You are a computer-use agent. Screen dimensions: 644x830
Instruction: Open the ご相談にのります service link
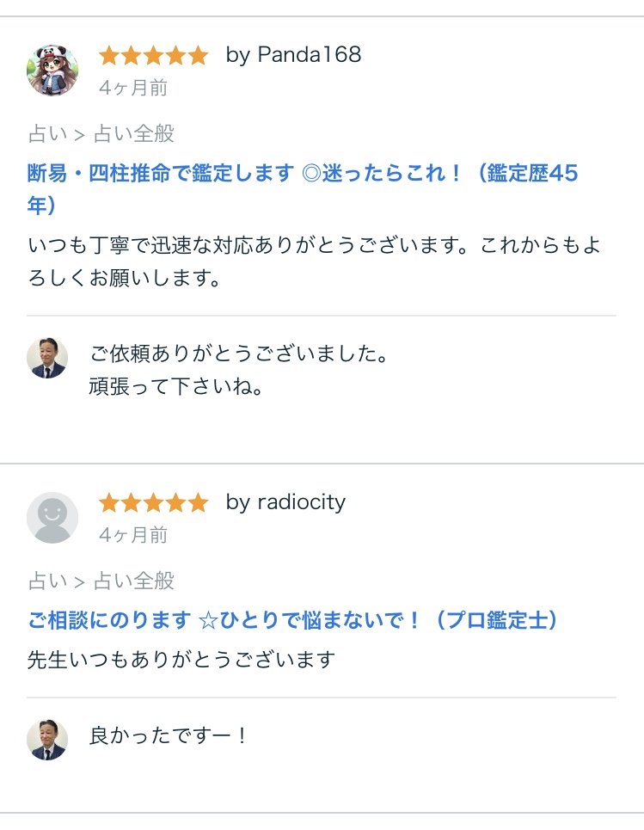coord(292,620)
